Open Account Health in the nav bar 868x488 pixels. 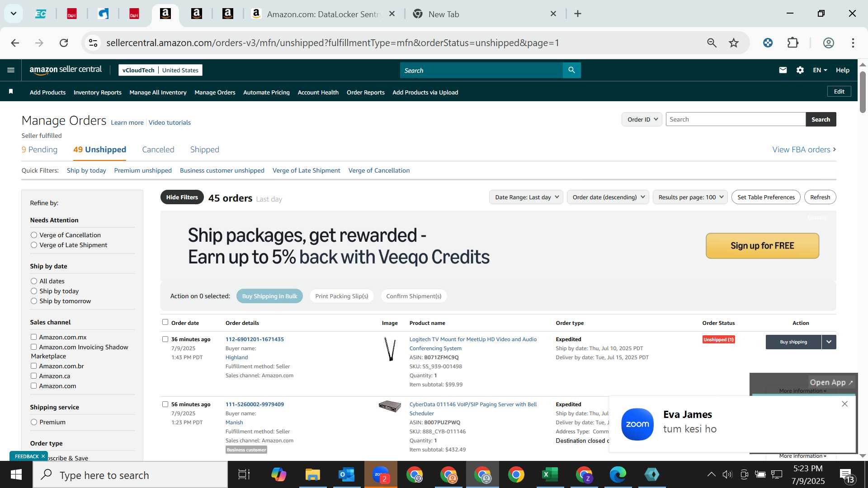[x=318, y=92]
